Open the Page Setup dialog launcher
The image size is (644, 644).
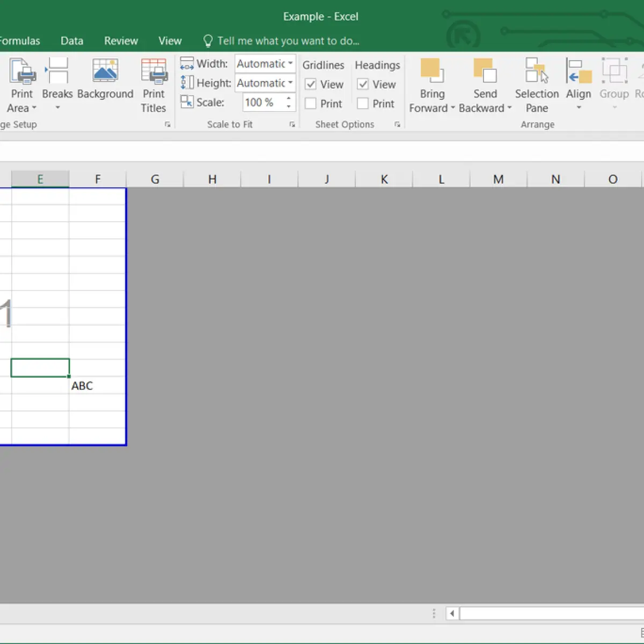pyautogui.click(x=167, y=125)
